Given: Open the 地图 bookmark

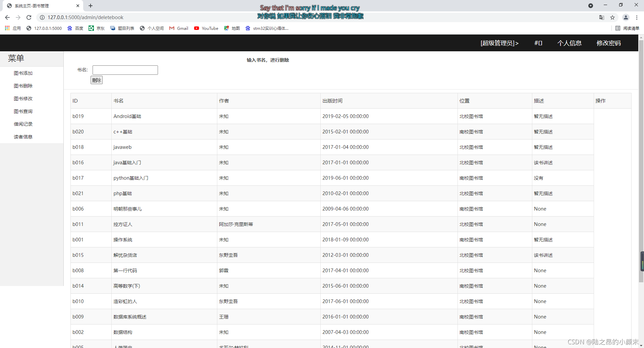Looking at the screenshot, I should pos(232,28).
